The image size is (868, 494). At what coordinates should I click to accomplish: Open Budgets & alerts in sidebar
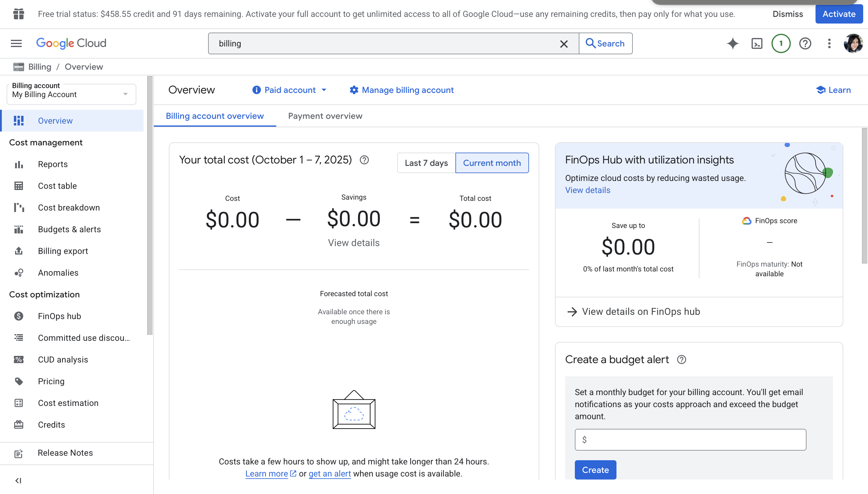click(69, 229)
